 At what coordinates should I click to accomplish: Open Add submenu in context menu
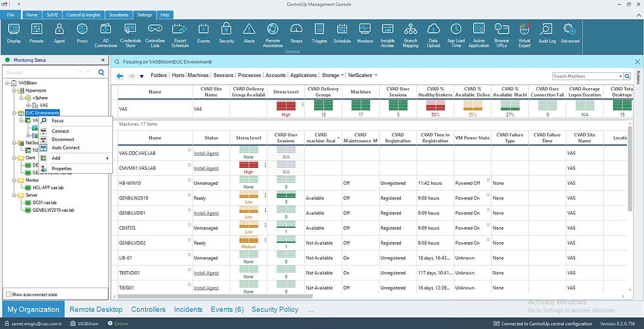coord(76,159)
